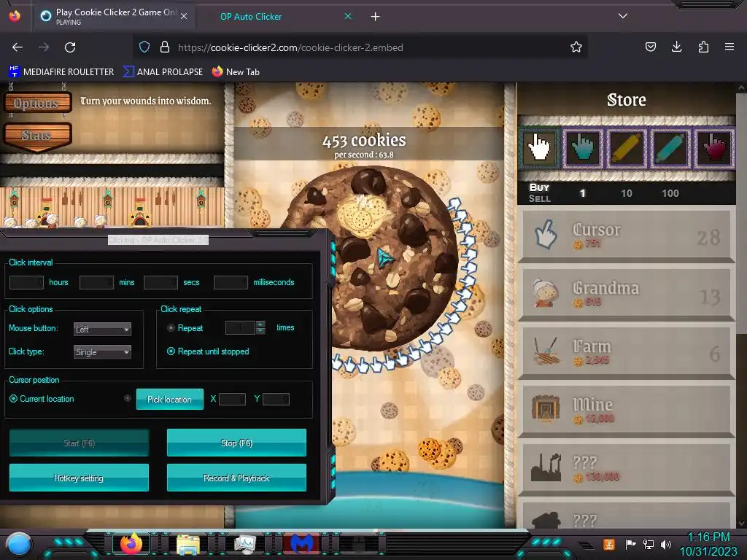
Task: Focus the Y coordinate field
Action: coord(276,399)
